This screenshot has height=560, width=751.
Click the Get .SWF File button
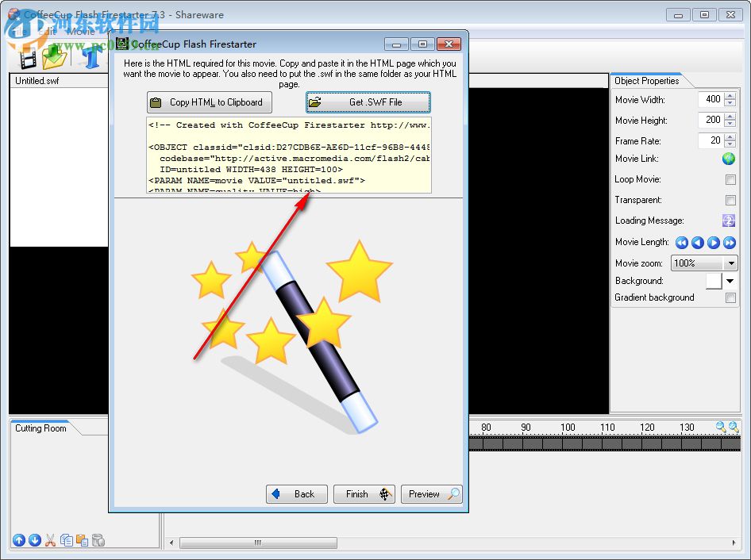pyautogui.click(x=368, y=102)
